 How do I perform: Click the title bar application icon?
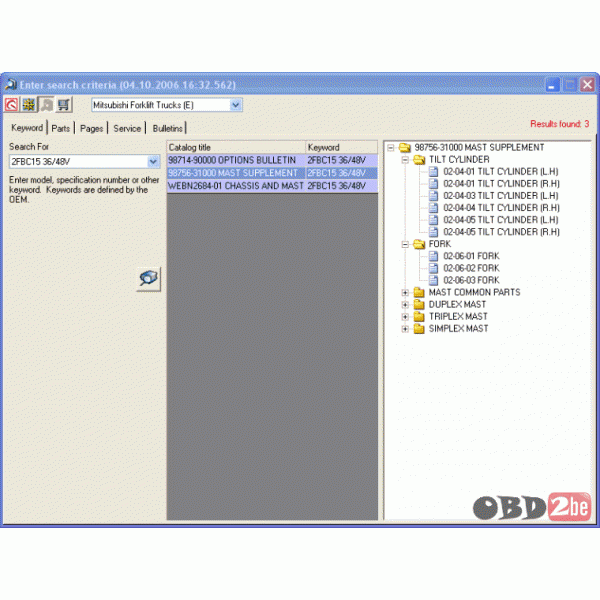tap(10, 85)
